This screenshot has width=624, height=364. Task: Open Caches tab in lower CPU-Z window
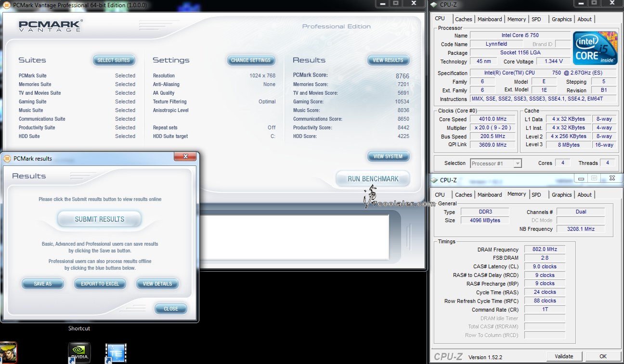(464, 195)
